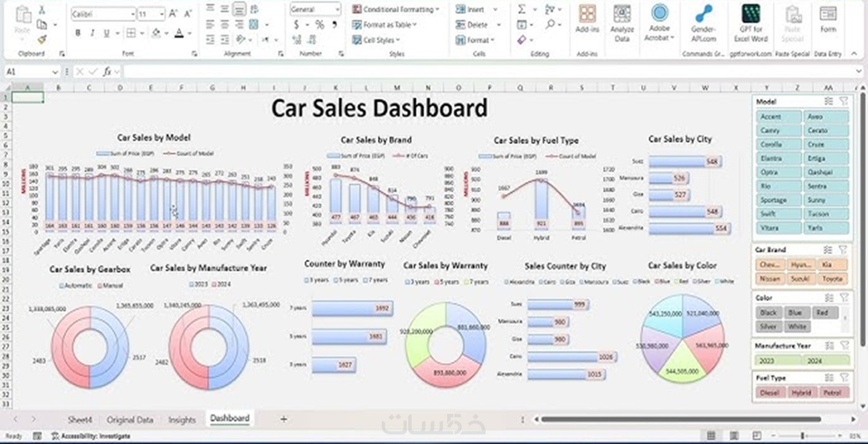Image resolution: width=868 pixels, height=444 pixels.
Task: Go to the Insights sheet tab
Action: pos(182,419)
